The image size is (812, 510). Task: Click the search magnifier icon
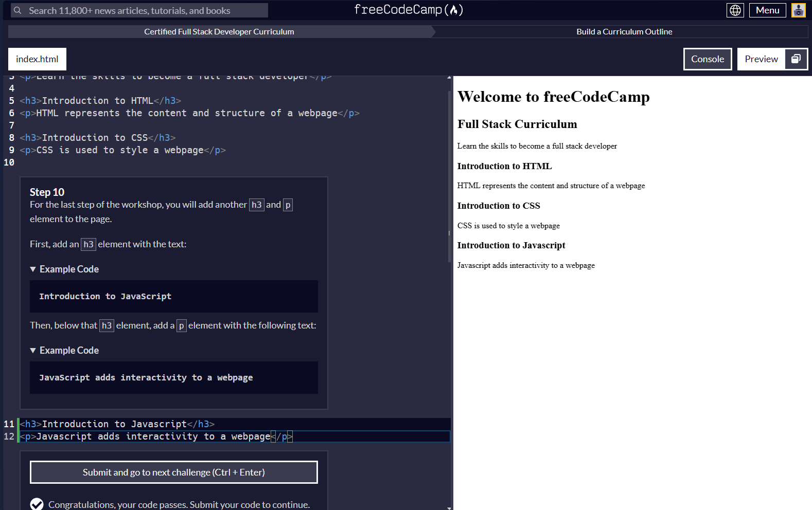pos(17,10)
